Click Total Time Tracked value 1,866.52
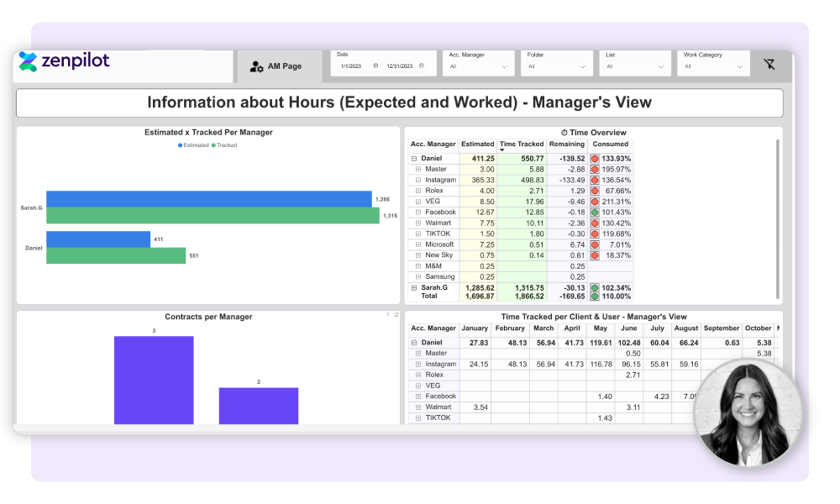 pyautogui.click(x=529, y=297)
